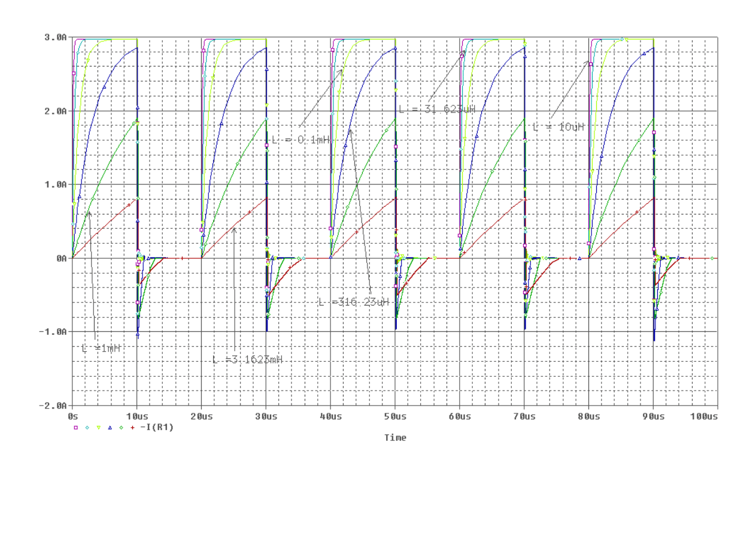Click the 20us X-axis tick label
Image resolution: width=756 pixels, height=535 pixels.
tap(201, 416)
